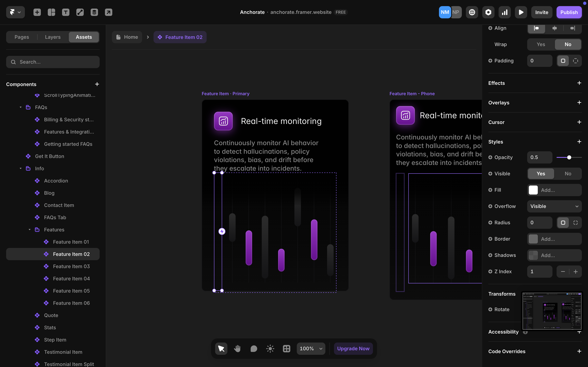Choose per-side padding toggle
This screenshot has width=588, height=367.
point(575,61)
